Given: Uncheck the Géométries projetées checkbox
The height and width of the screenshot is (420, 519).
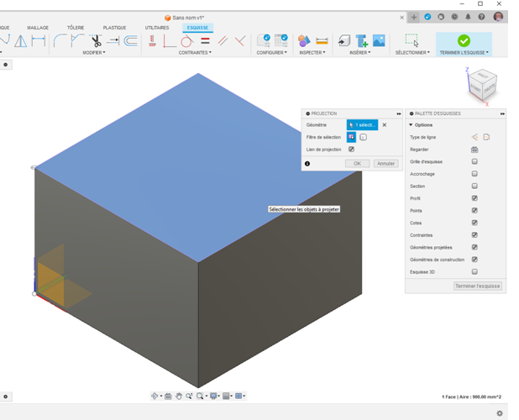Looking at the screenshot, I should pos(474,247).
